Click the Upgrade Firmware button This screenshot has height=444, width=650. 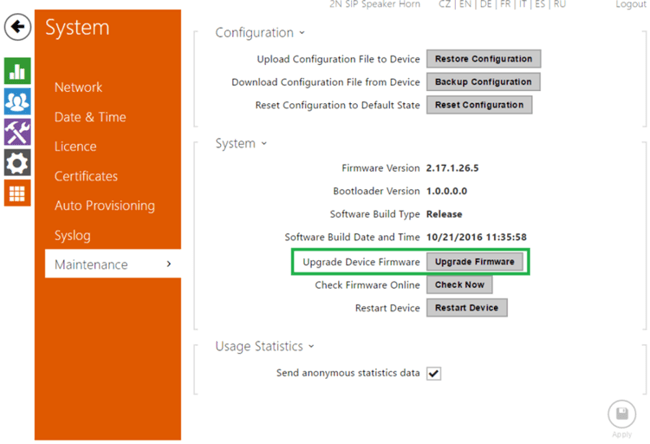click(475, 262)
